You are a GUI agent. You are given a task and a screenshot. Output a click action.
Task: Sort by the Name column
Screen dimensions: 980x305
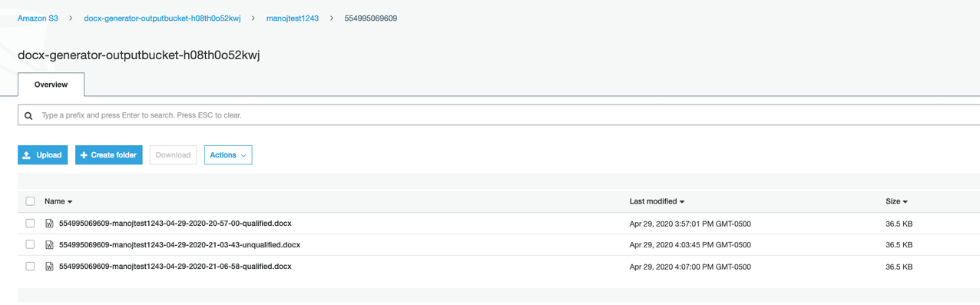(58, 201)
